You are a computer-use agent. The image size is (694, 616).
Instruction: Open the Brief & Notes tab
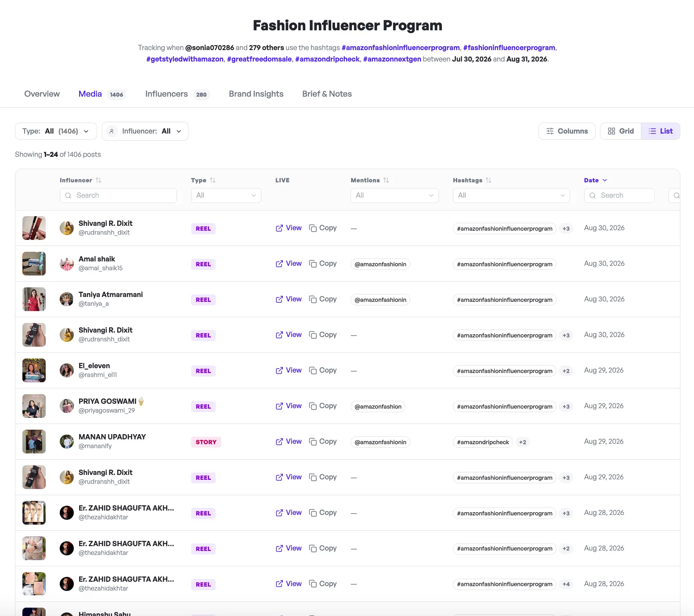(327, 94)
